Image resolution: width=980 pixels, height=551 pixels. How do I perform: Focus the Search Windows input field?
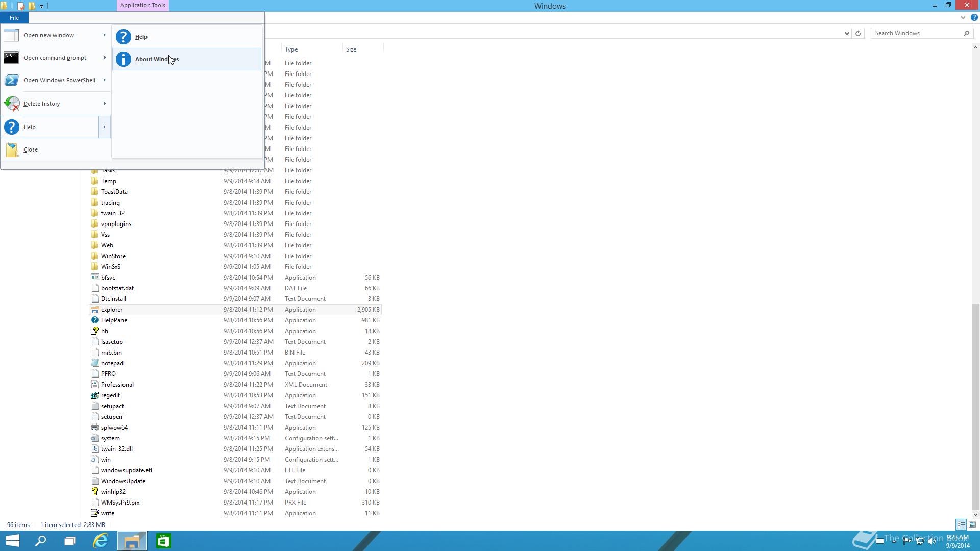click(x=916, y=33)
